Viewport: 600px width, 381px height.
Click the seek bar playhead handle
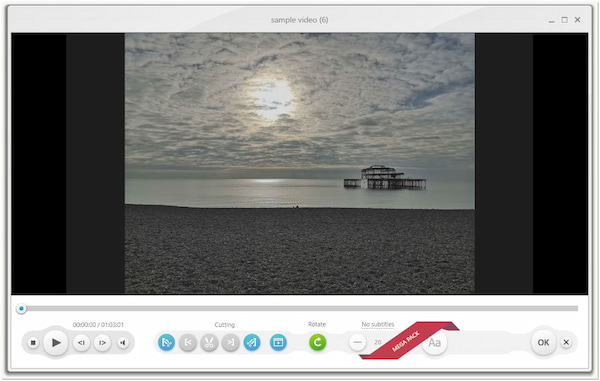coord(21,308)
